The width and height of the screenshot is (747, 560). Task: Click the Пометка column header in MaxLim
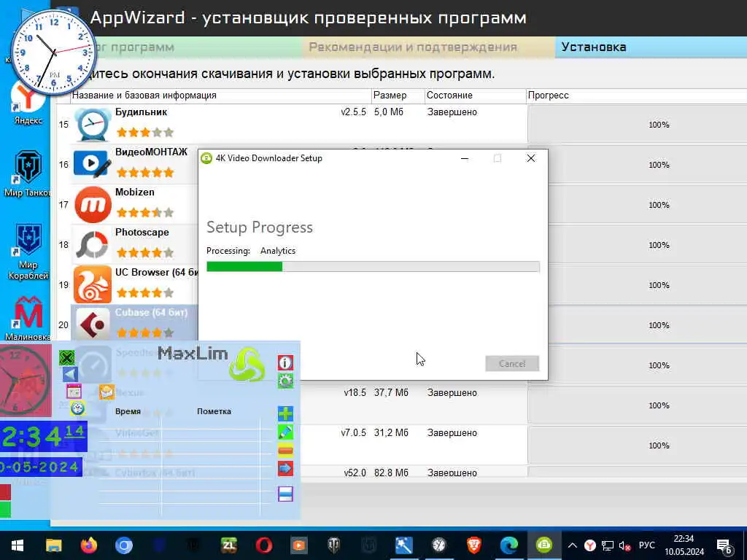[214, 411]
